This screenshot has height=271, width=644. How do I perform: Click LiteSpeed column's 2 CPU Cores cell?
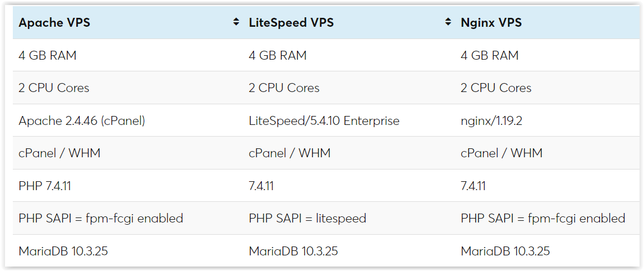(349, 88)
